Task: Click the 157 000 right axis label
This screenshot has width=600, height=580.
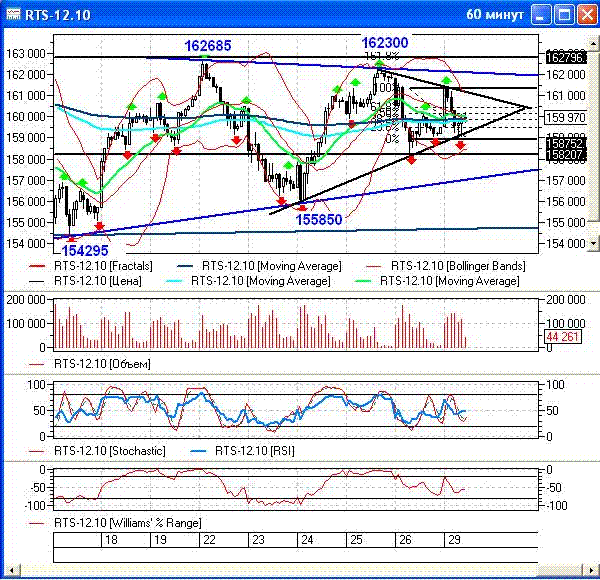Action: pyautogui.click(x=566, y=181)
